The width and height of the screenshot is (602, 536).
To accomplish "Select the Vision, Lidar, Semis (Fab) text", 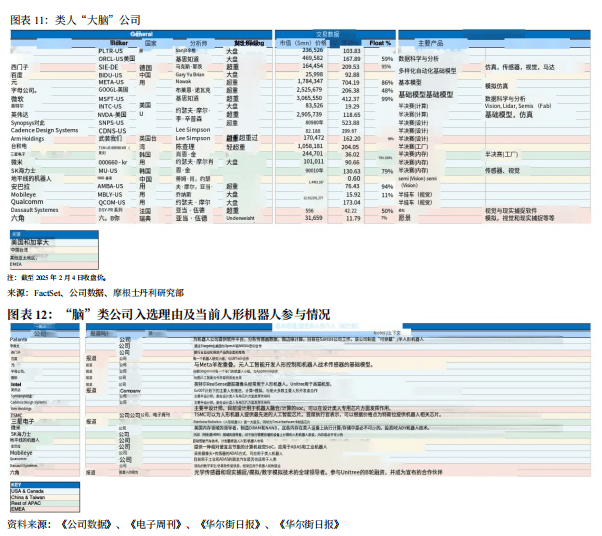I will [x=518, y=106].
